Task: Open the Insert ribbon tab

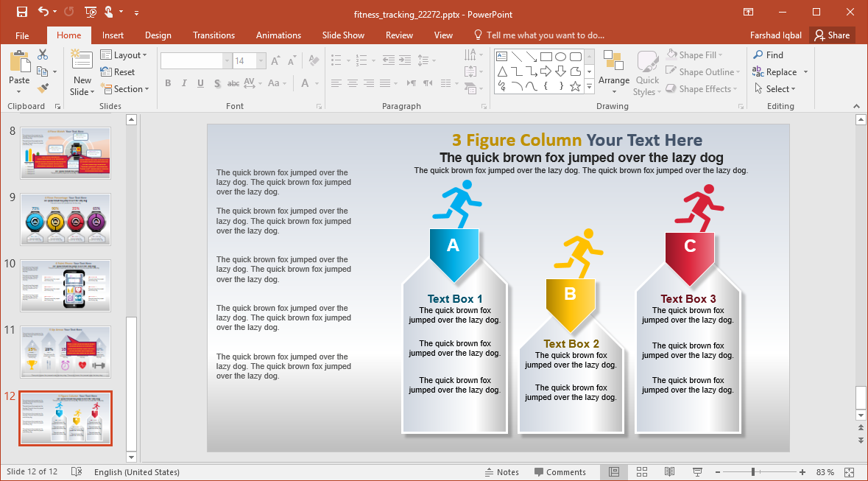Action: click(113, 35)
